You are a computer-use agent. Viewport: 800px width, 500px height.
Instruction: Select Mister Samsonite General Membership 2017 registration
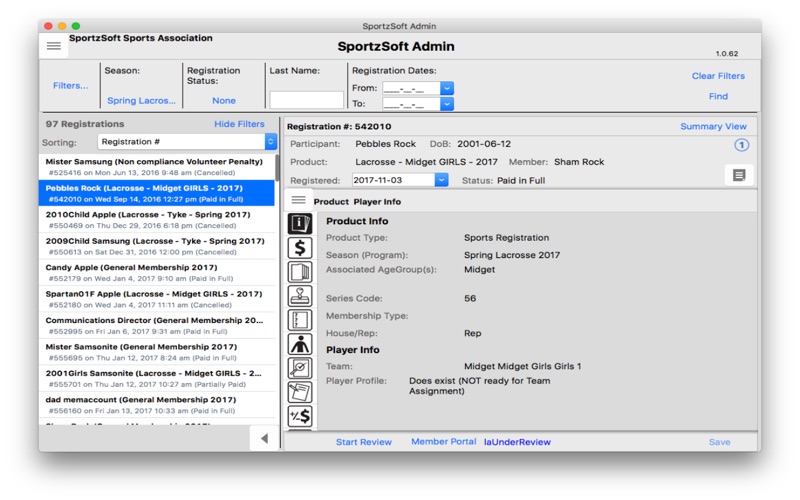point(157,352)
